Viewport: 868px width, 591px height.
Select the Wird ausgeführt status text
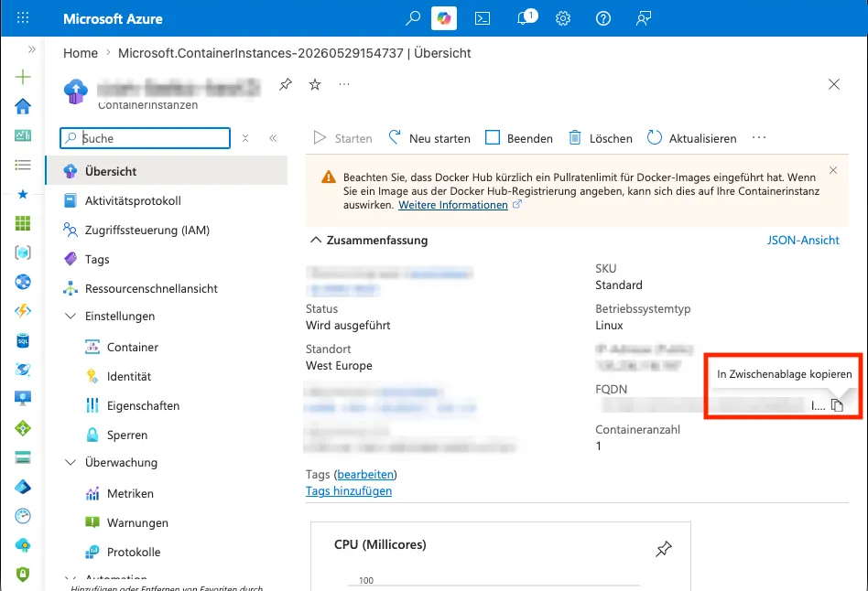(348, 326)
